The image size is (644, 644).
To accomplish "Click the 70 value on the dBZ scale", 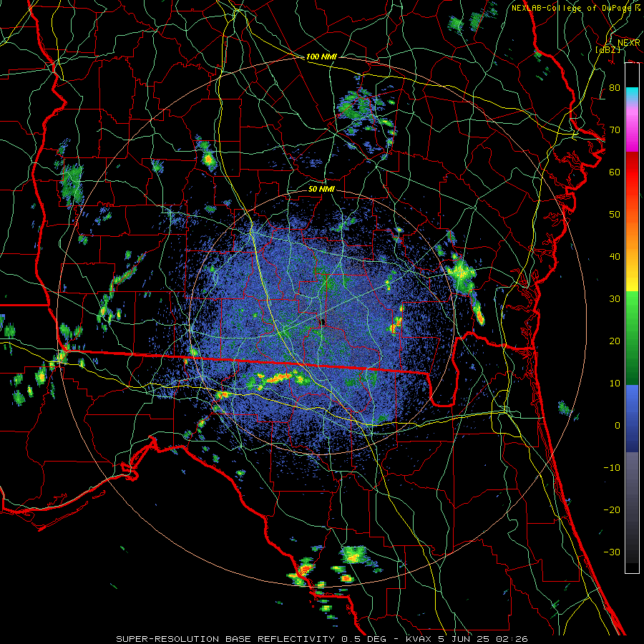I will point(615,130).
